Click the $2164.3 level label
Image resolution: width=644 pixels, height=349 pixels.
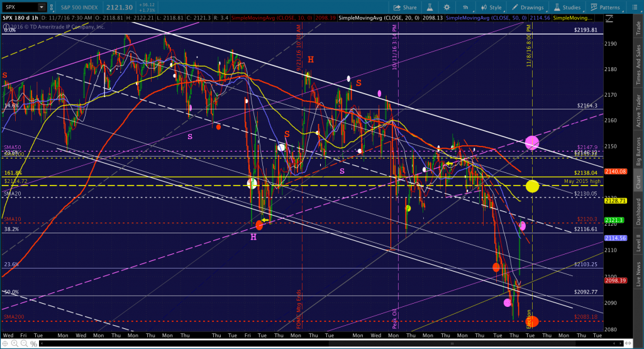coord(587,106)
